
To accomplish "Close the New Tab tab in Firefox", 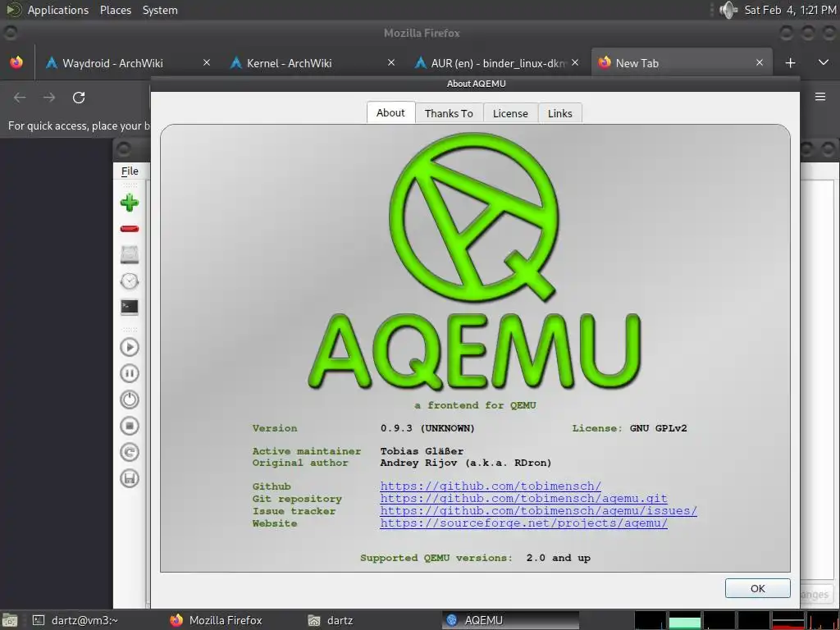I will pos(759,62).
